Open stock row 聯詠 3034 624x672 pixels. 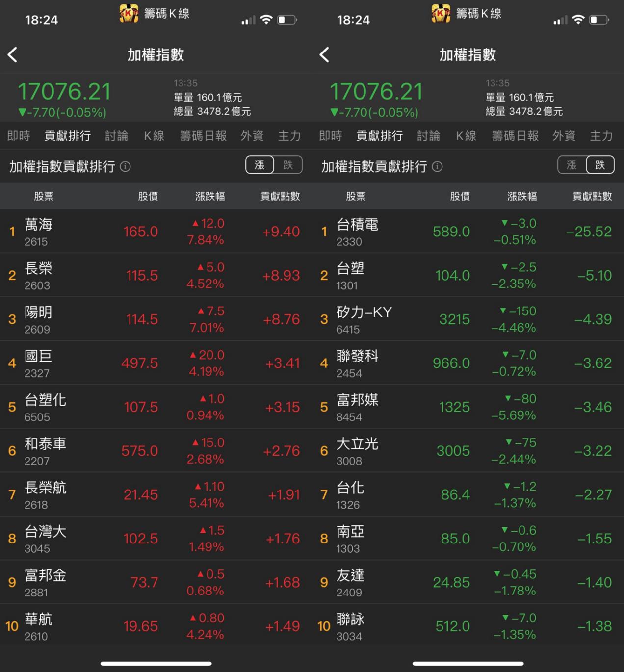(468, 626)
